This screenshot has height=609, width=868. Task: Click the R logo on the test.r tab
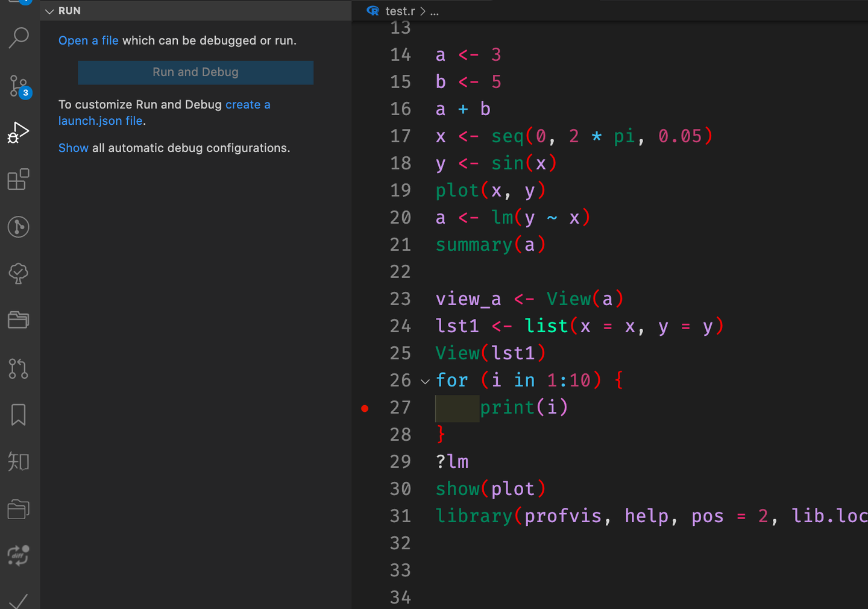[373, 10]
